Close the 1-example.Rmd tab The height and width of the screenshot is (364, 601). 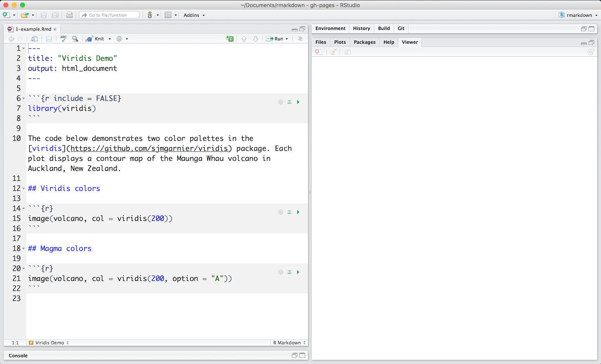point(55,29)
